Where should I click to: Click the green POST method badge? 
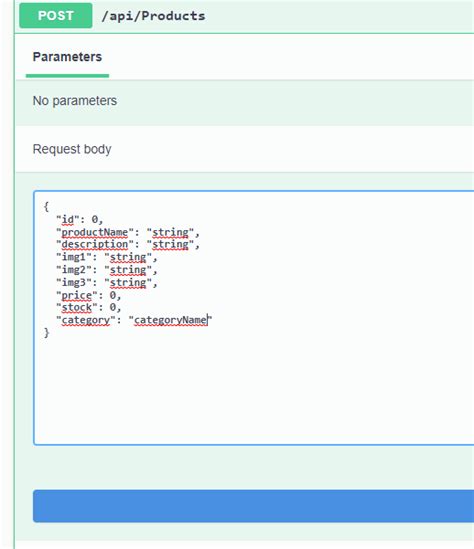(56, 15)
